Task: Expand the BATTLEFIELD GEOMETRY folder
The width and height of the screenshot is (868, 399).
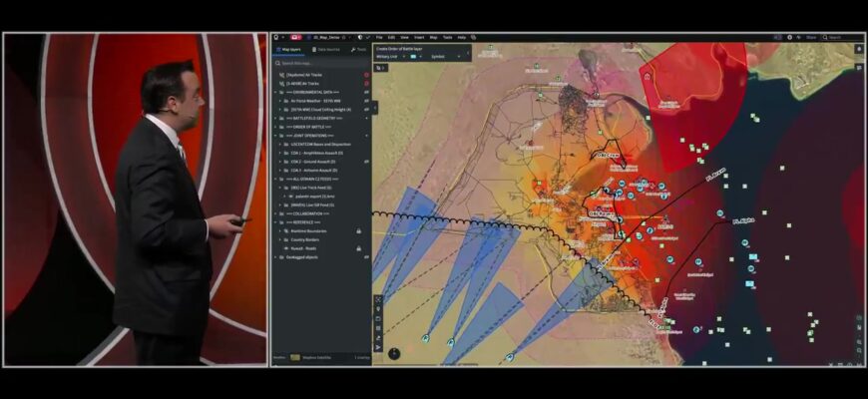Action: coord(275,119)
